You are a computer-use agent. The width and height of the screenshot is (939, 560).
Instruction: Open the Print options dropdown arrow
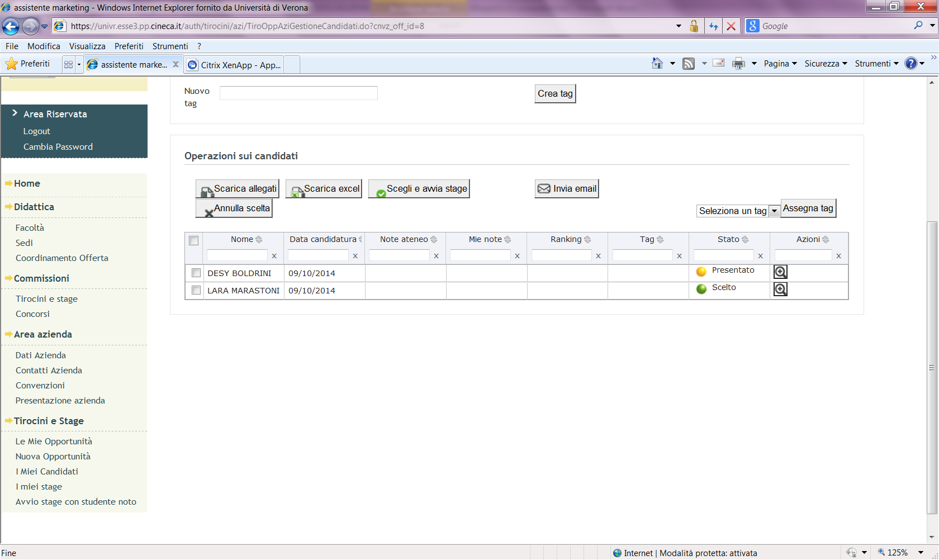pos(754,64)
